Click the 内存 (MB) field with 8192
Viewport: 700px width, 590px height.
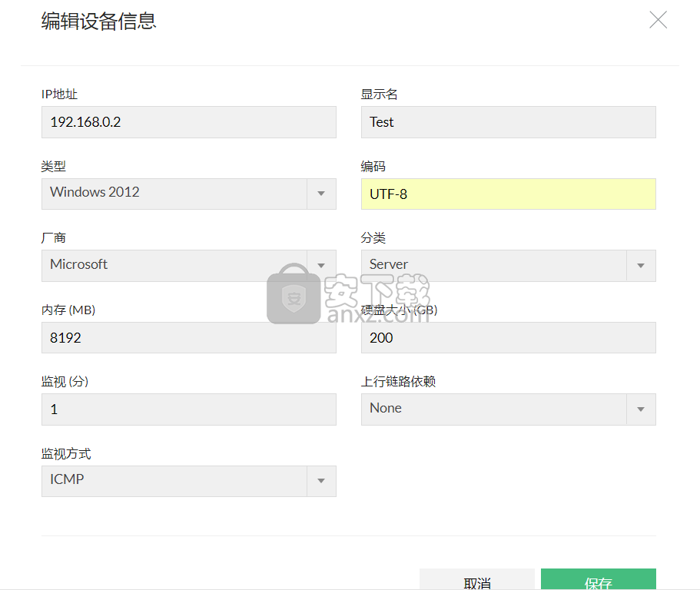[189, 337]
